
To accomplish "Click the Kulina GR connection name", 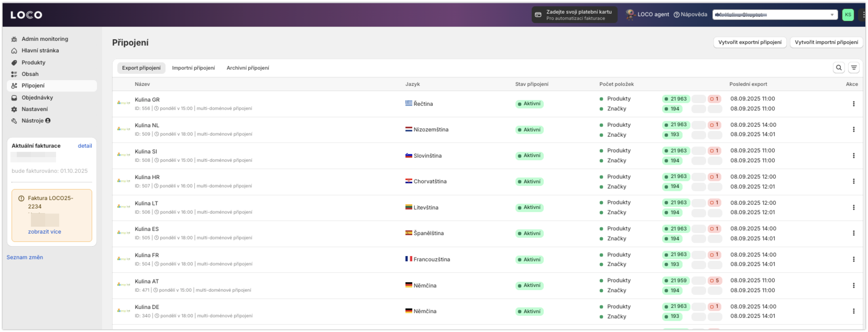I will point(147,100).
